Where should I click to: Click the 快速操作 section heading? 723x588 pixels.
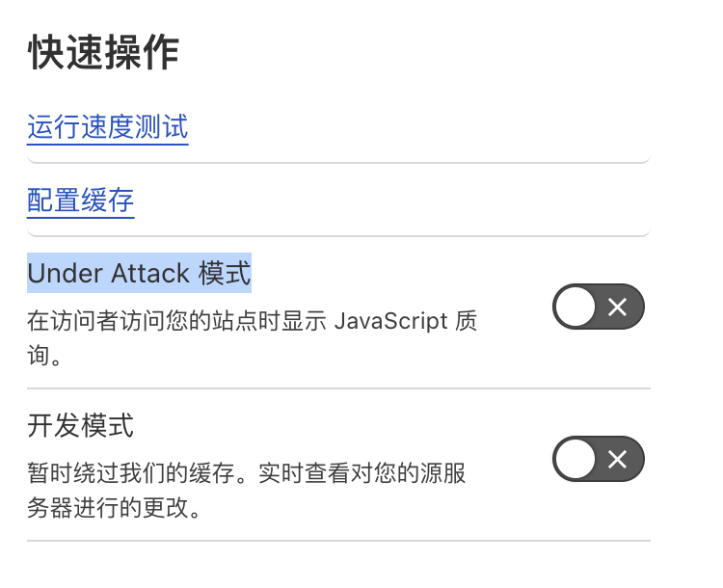click(103, 53)
